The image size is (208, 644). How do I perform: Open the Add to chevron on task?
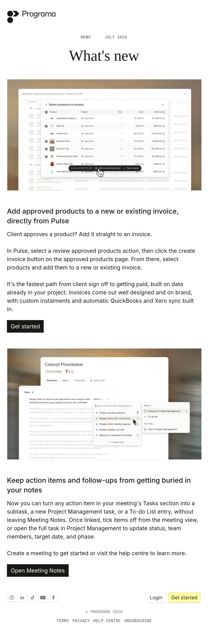click(x=102, y=399)
